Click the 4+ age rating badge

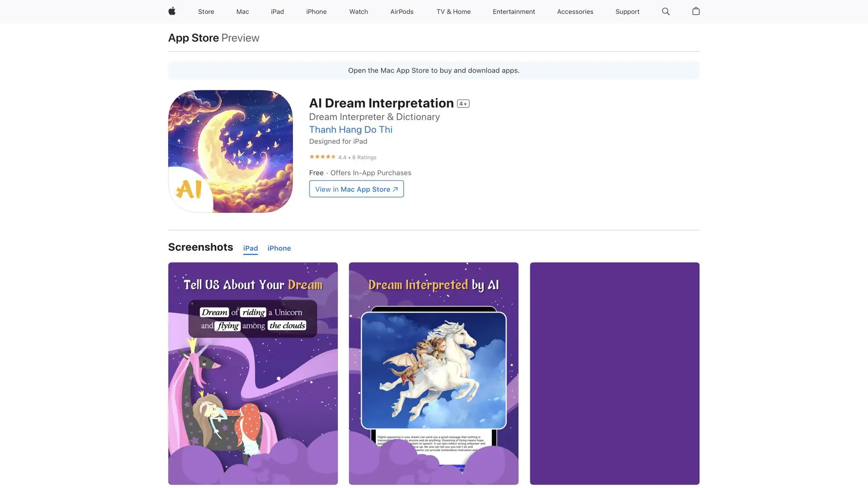coord(463,103)
